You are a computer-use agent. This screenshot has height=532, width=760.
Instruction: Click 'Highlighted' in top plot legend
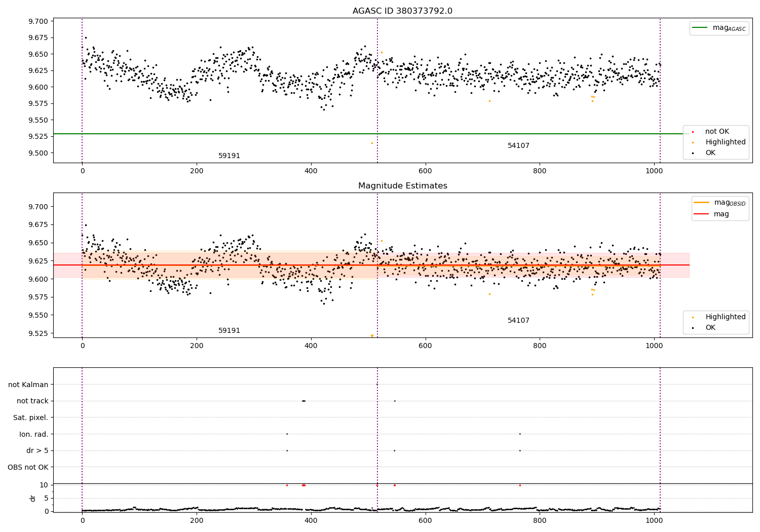pyautogui.click(x=719, y=142)
